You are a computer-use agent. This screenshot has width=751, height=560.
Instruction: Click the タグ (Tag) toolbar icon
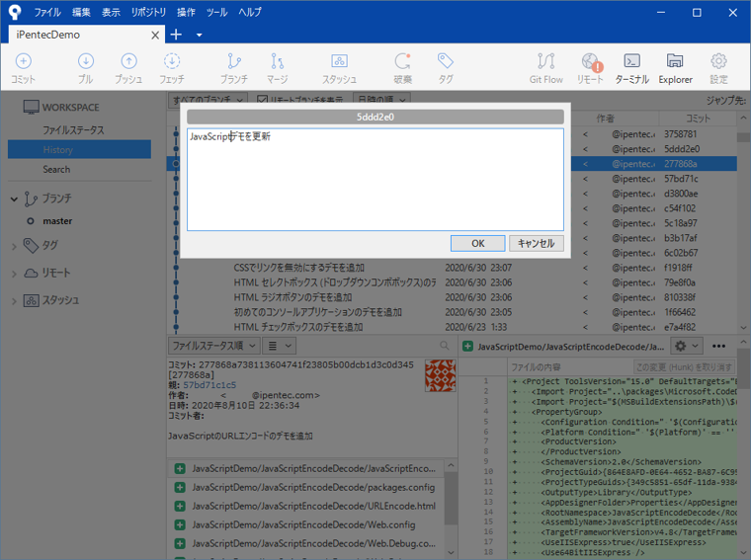(x=446, y=68)
